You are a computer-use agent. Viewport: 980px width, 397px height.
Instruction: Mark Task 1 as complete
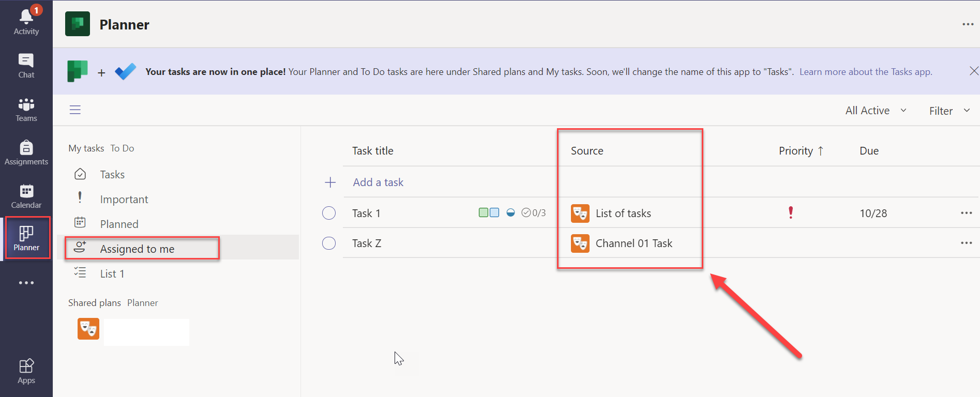329,213
